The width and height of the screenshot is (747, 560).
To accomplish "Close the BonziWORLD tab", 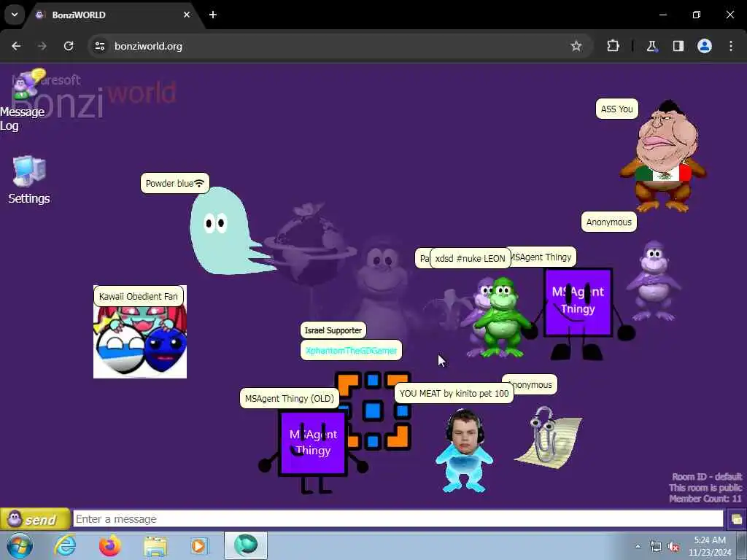I will click(x=187, y=15).
